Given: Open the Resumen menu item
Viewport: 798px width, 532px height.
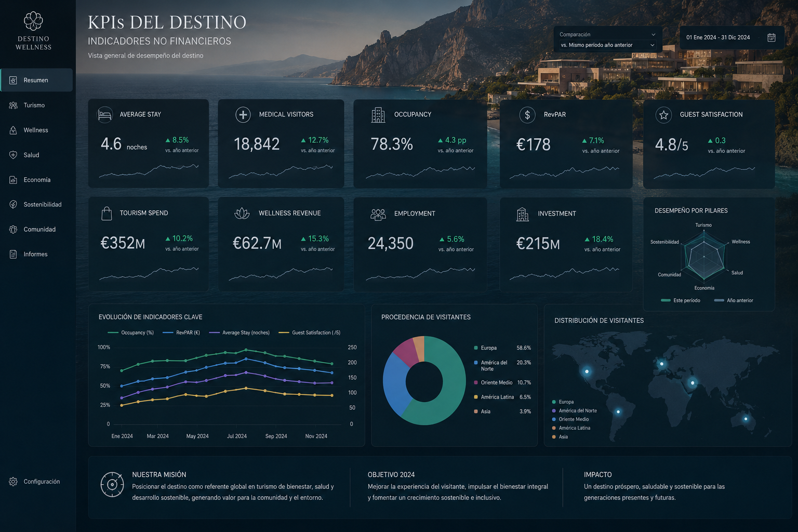Looking at the screenshot, I should click(x=36, y=80).
